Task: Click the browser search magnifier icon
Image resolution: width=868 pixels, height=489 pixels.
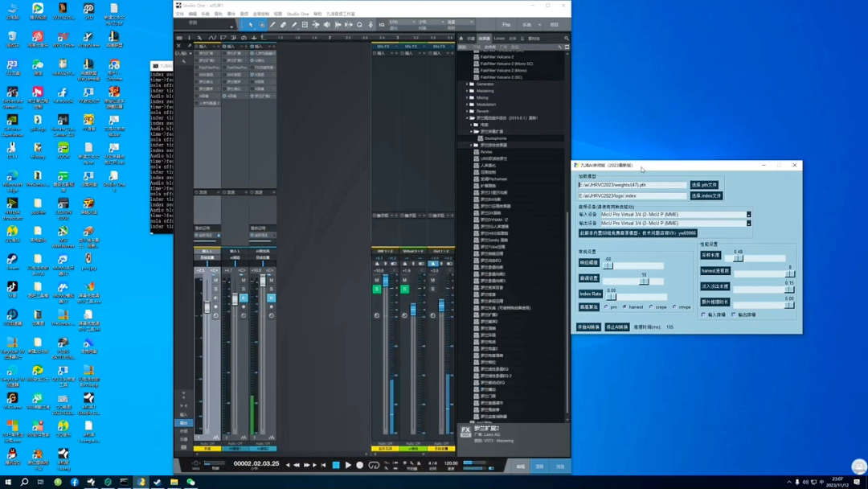Action: pyautogui.click(x=567, y=39)
